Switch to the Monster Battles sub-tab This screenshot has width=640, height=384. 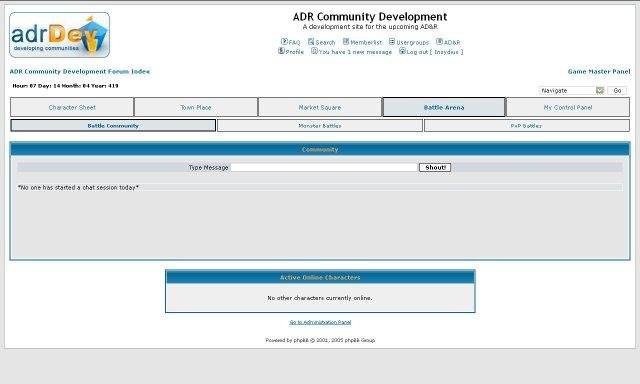tap(320, 126)
